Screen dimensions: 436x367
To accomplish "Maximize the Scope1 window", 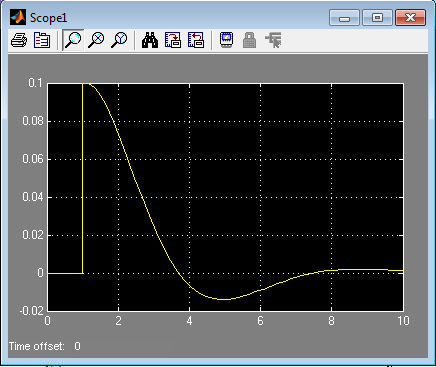I will [377, 18].
